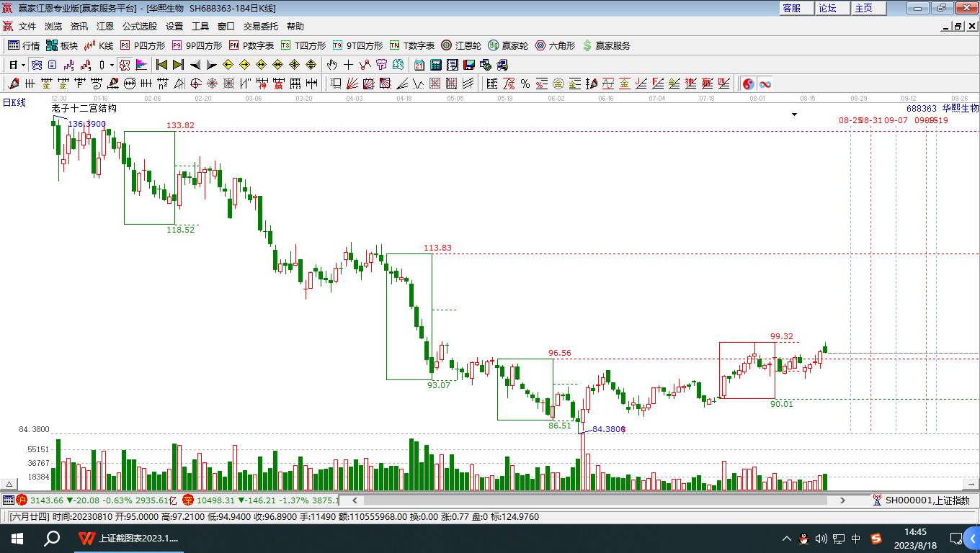Click the bottom-left chart up-arrow button

coord(9,485)
